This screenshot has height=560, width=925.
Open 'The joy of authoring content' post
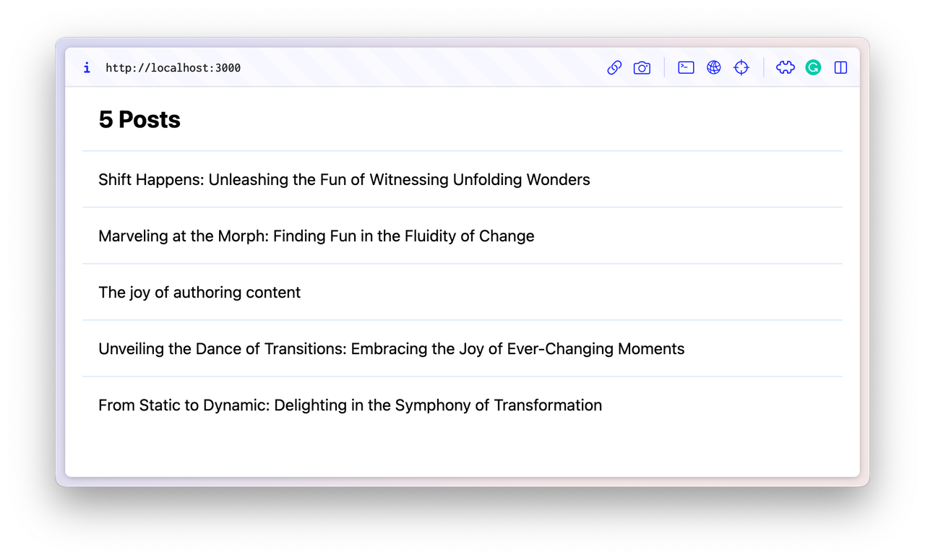199,292
